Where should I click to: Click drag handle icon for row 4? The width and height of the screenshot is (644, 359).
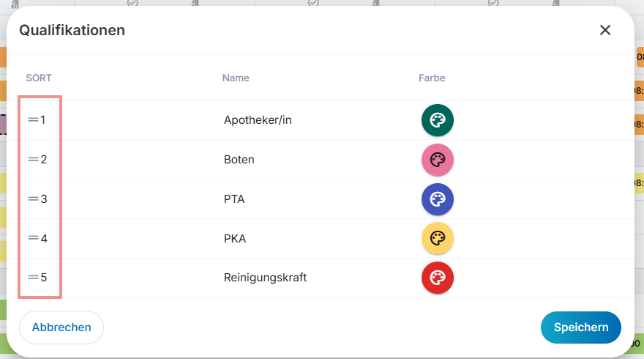(33, 238)
